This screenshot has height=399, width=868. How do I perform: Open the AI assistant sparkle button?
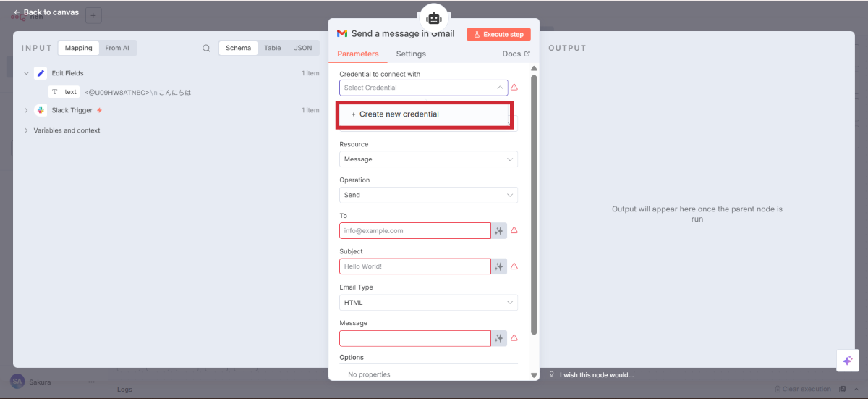(847, 361)
